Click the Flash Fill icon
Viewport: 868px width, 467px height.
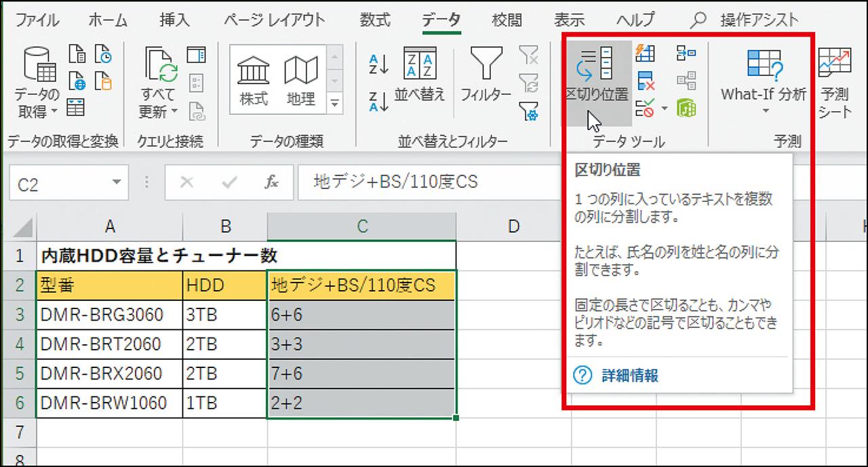[645, 54]
